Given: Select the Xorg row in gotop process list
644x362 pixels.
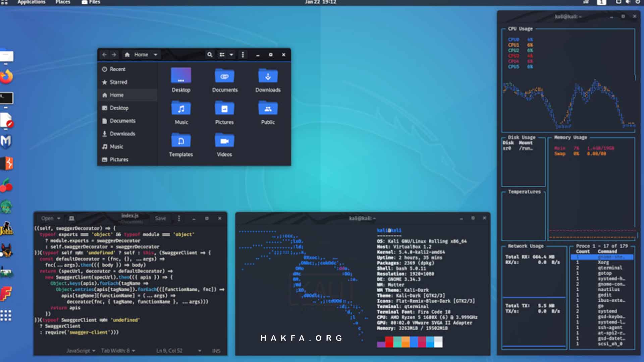Looking at the screenshot, I should pyautogui.click(x=602, y=262).
